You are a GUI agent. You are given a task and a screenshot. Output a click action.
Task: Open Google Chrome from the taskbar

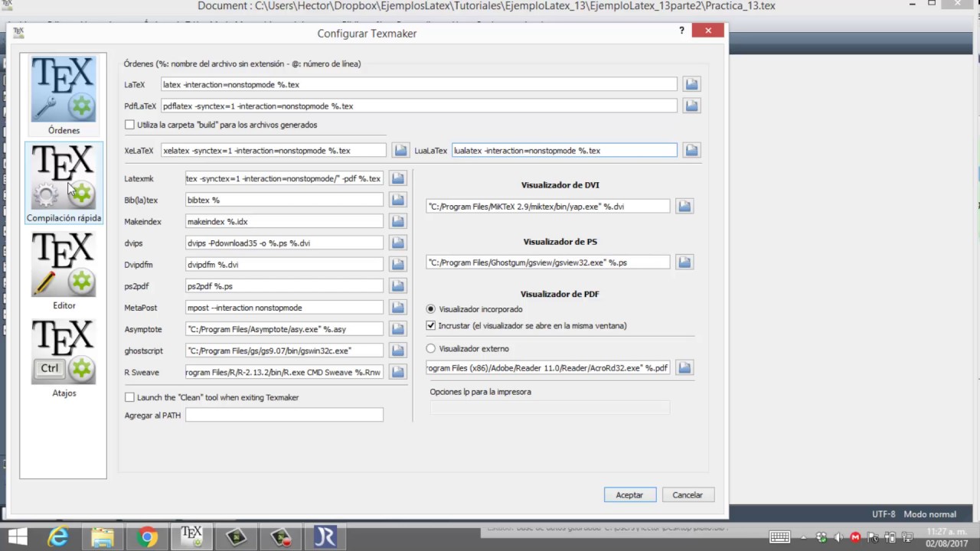click(x=147, y=537)
